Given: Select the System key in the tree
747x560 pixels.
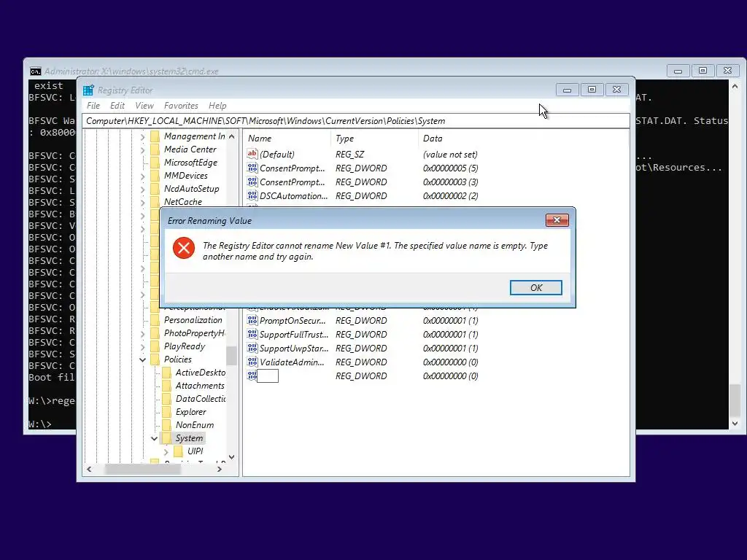Looking at the screenshot, I should [189, 438].
